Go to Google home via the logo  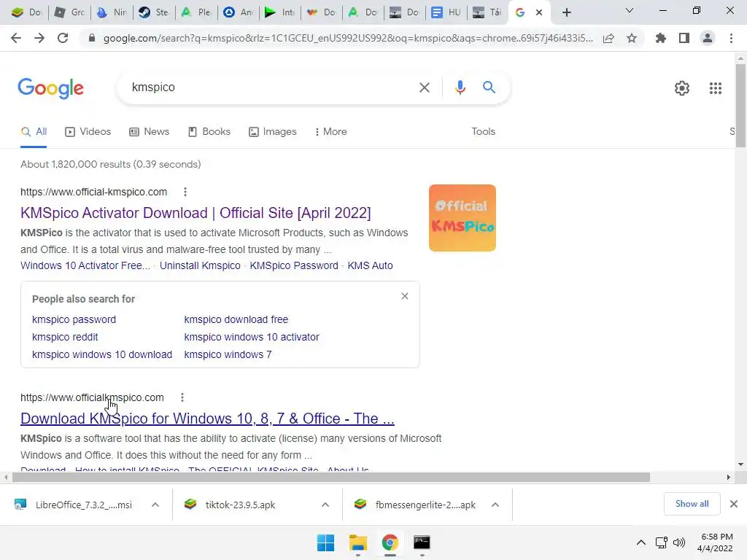50,88
